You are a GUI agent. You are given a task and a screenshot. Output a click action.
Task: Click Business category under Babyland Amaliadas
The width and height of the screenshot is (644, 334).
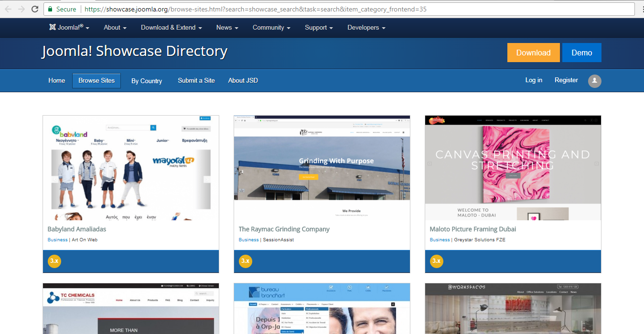click(x=58, y=240)
